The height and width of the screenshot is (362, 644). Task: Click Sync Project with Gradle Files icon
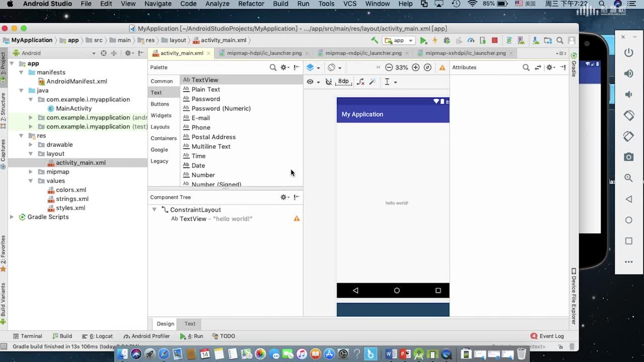pos(509,40)
